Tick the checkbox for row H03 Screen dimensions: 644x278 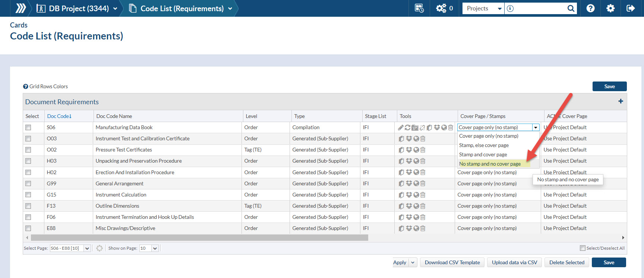coord(28,161)
